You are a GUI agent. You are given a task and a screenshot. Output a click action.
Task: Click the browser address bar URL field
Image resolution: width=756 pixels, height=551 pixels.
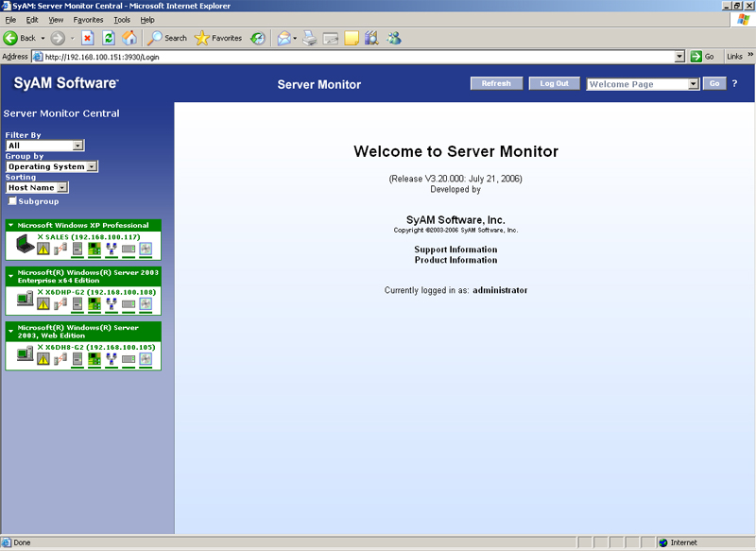(359, 57)
